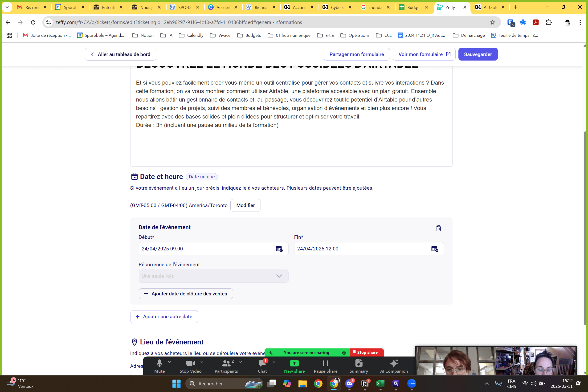Open File Explorer from the taskbar
The height and width of the screenshot is (392, 588).
pyautogui.click(x=302, y=384)
